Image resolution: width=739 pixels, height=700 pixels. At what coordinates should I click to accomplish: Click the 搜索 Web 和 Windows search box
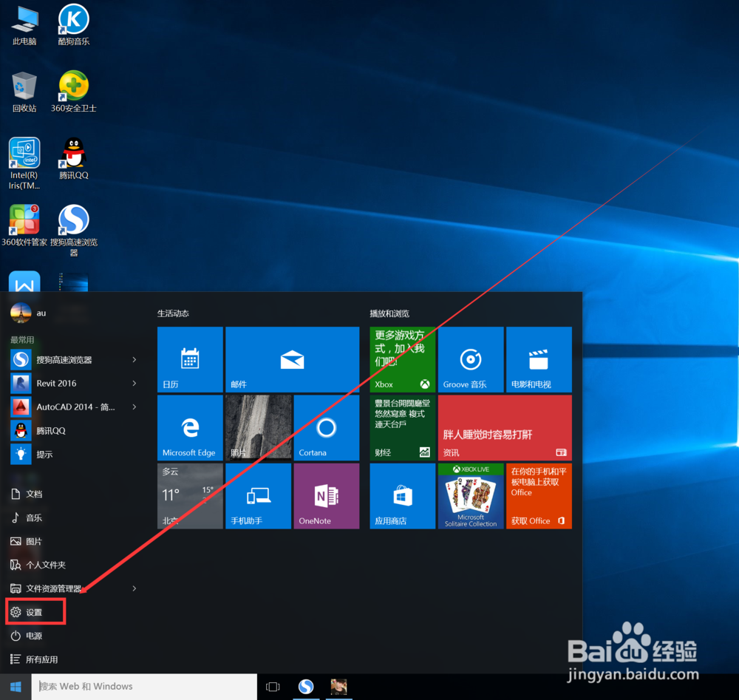coord(144,687)
